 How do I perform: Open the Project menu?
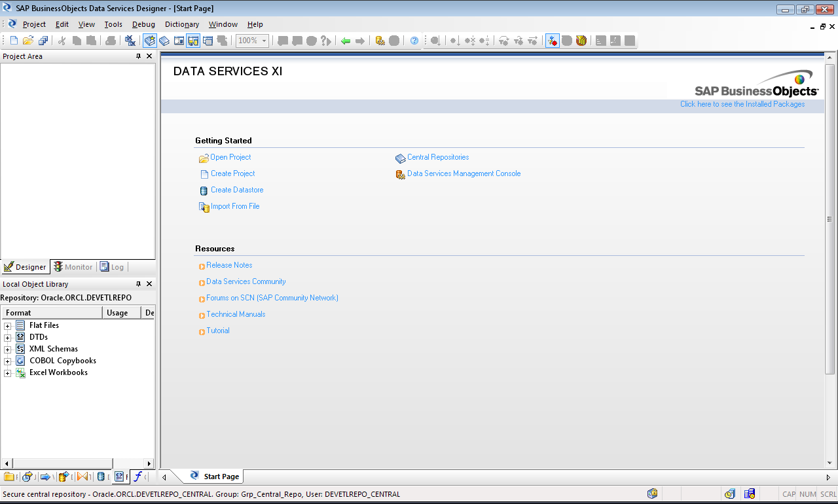click(x=34, y=24)
